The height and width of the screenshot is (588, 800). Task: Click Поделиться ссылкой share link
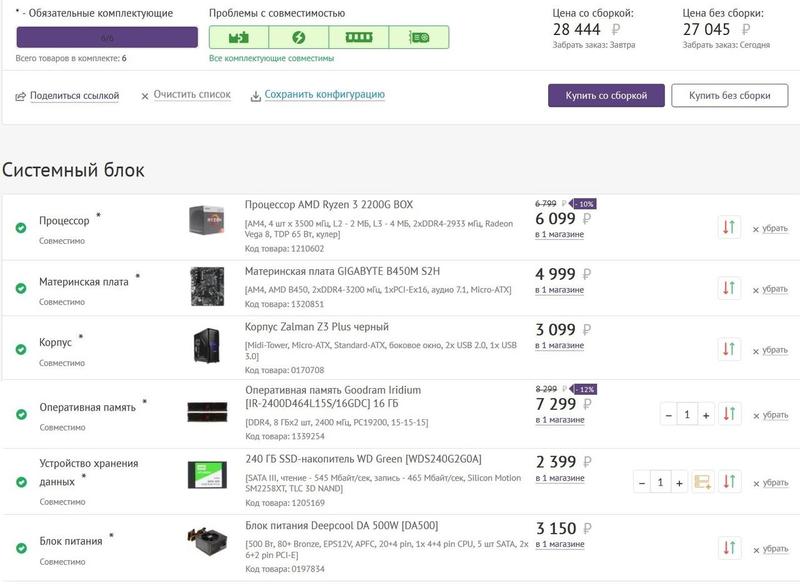(74, 96)
